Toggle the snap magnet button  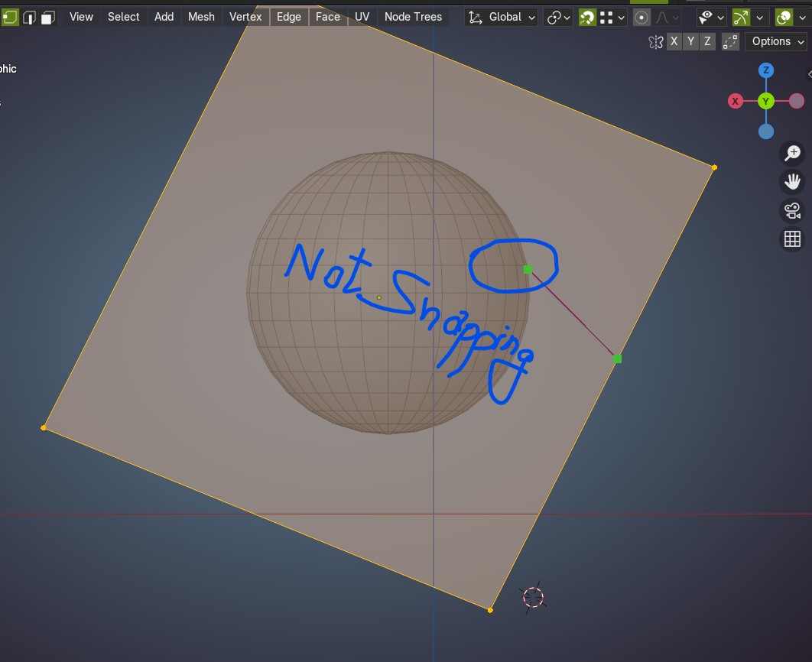[x=587, y=18]
